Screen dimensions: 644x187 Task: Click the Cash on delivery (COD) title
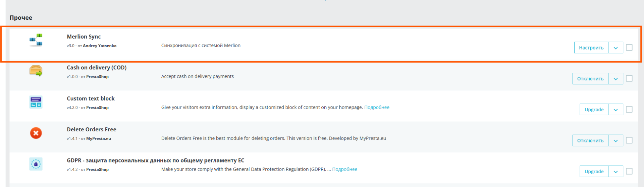(x=97, y=67)
